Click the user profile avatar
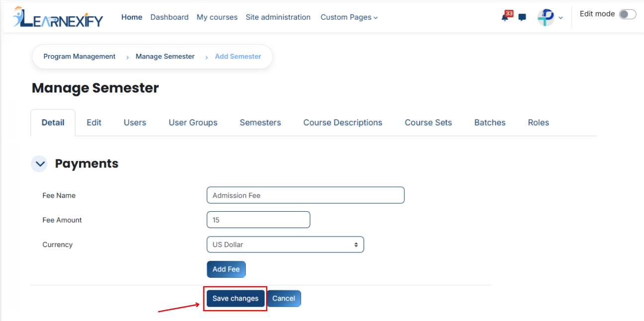The height and width of the screenshot is (321, 644). click(x=546, y=17)
